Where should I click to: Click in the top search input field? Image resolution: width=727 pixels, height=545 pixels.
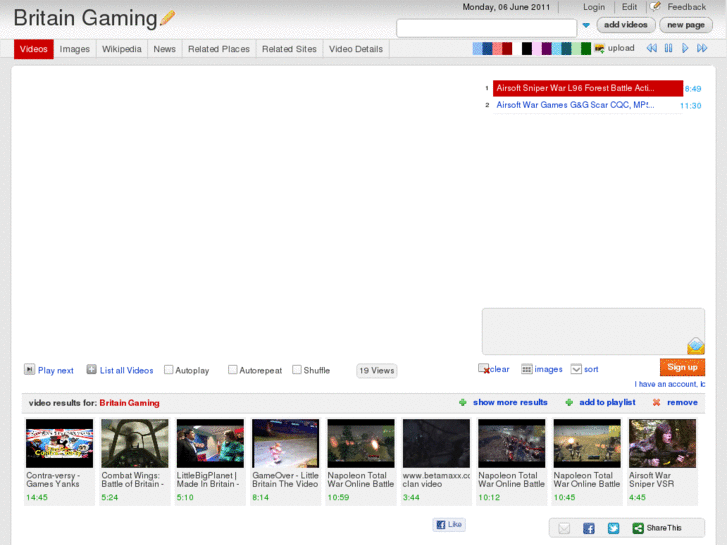(x=487, y=28)
